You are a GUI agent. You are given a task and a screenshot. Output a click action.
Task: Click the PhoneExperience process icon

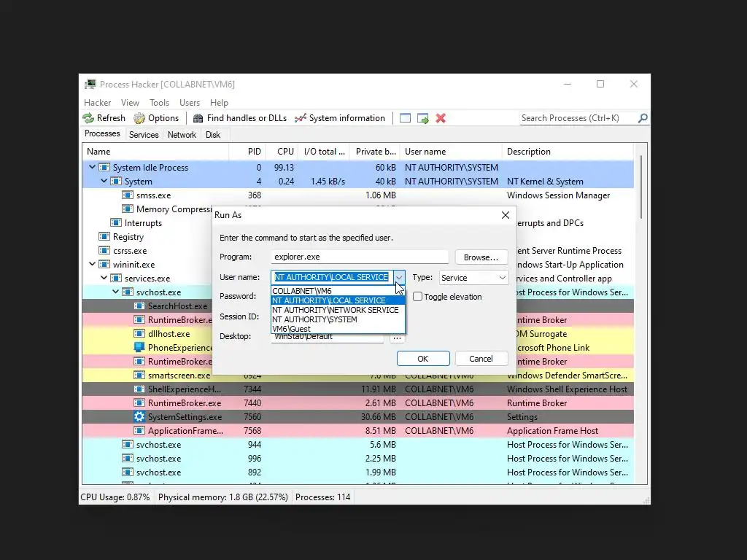coord(139,348)
